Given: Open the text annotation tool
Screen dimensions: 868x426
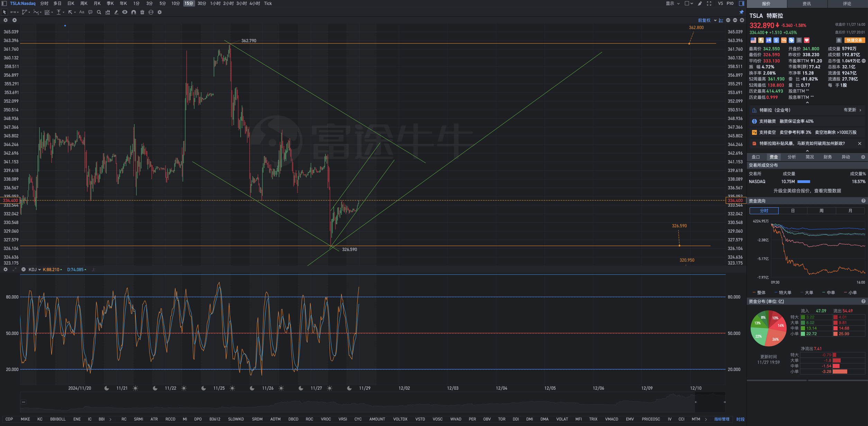Looking at the screenshot, I should click(x=82, y=12).
